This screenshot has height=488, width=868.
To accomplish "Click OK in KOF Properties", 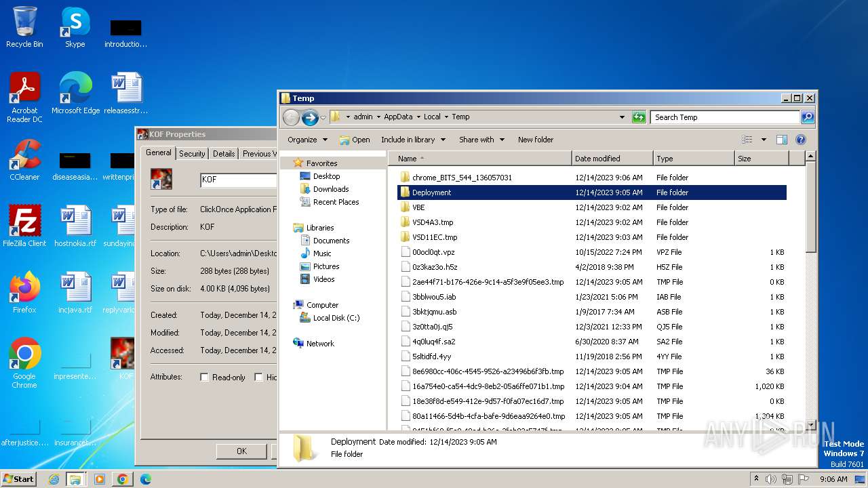I will (241, 451).
